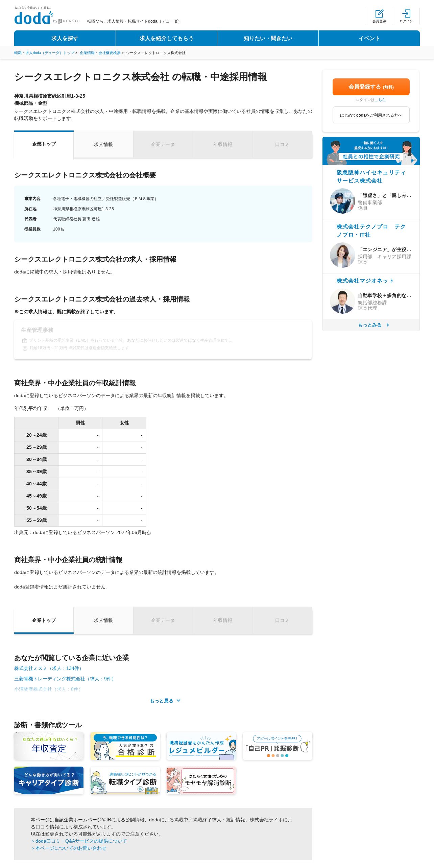Viewport: 434px width, 868px height.
Task: Select the top 求人情報 tab
Action: click(x=103, y=144)
